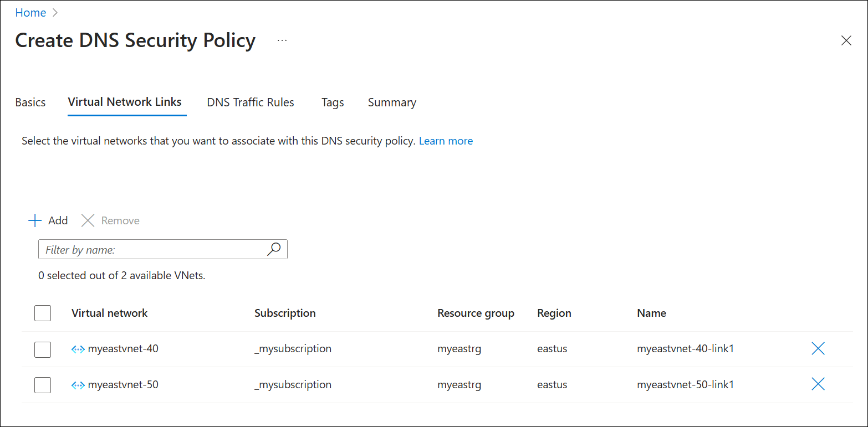Go to the Tags tab
The width and height of the screenshot is (868, 427).
tap(333, 102)
